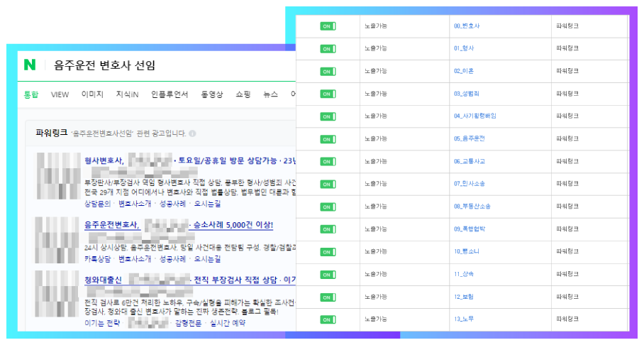Disable the 06_교통사고 row switch
The width and height of the screenshot is (644, 345).
(x=328, y=162)
